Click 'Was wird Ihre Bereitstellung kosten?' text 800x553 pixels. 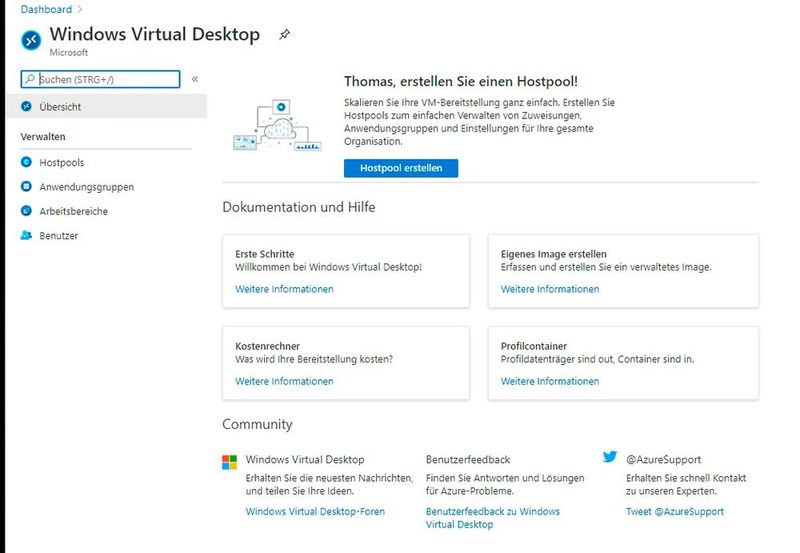click(x=314, y=359)
